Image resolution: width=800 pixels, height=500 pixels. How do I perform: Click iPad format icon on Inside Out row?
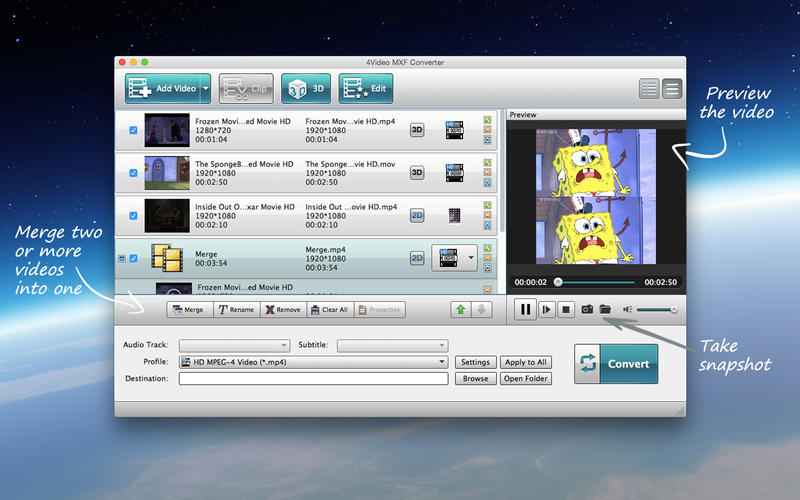coord(454,216)
